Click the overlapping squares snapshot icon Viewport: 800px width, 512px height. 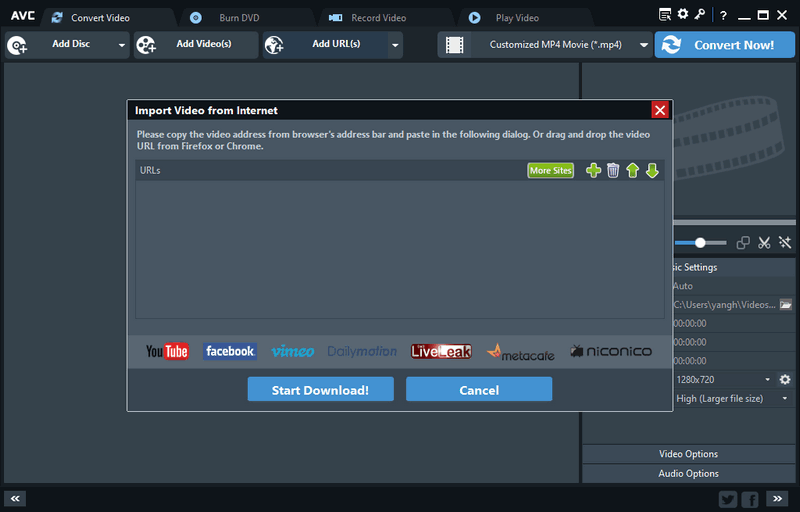[743, 243]
